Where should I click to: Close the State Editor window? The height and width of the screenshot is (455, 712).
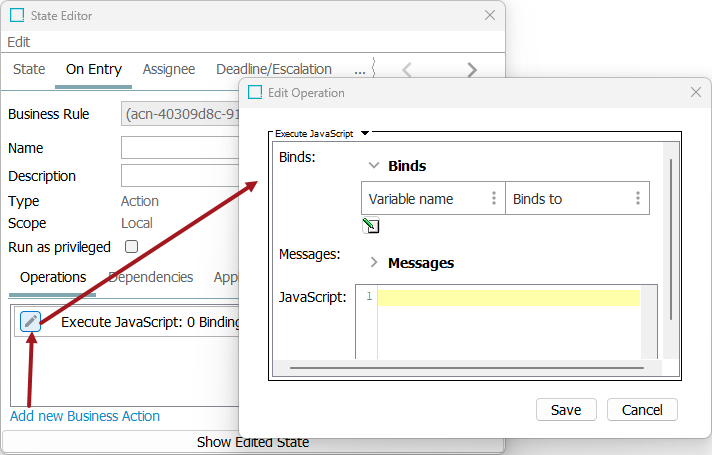click(x=490, y=15)
